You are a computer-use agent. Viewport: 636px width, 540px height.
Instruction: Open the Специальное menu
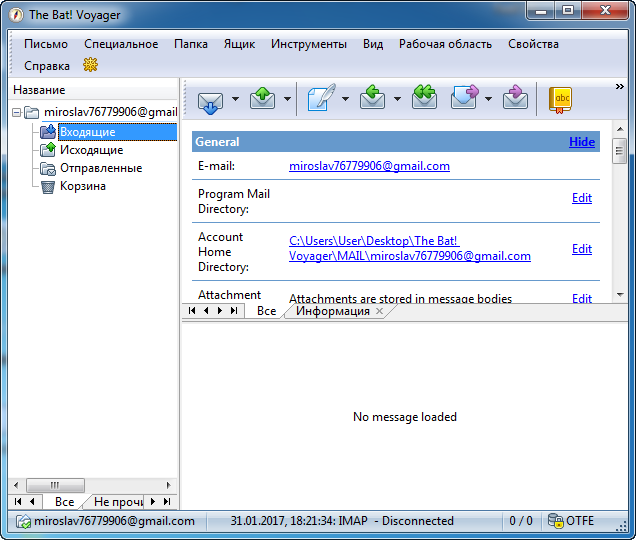pos(121,44)
